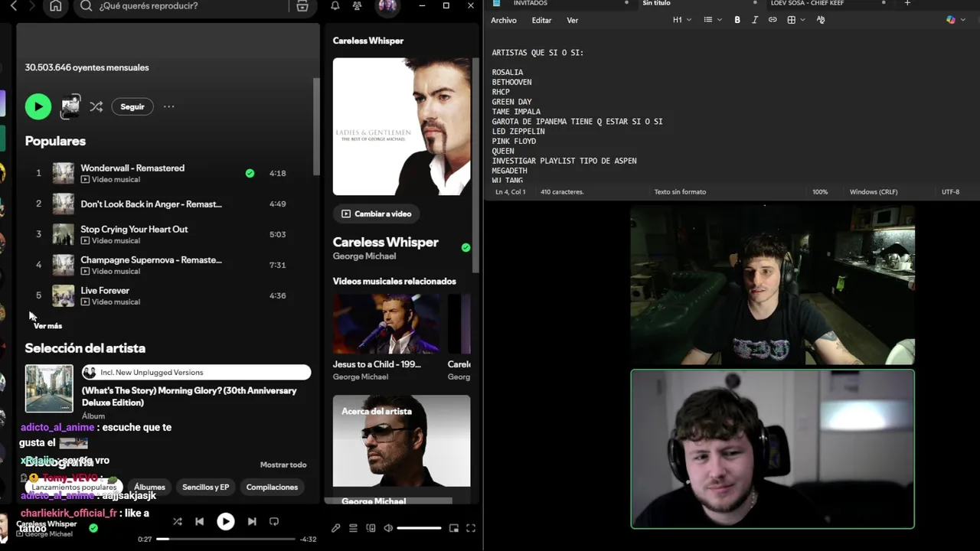
Task: Click Cambiar a video button
Action: 377,214
